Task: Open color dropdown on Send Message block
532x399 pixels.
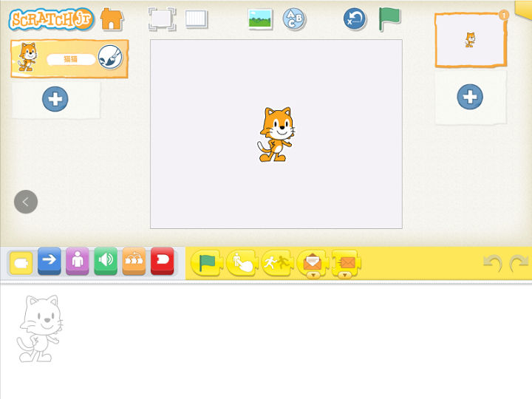Action: click(345, 275)
